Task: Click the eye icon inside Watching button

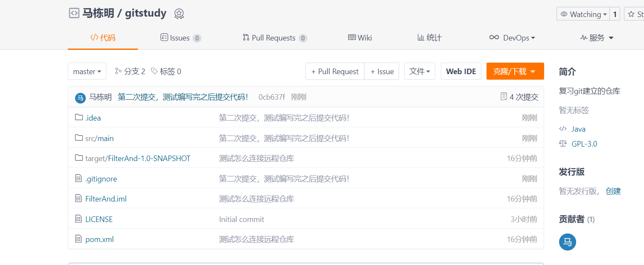Action: (x=564, y=14)
